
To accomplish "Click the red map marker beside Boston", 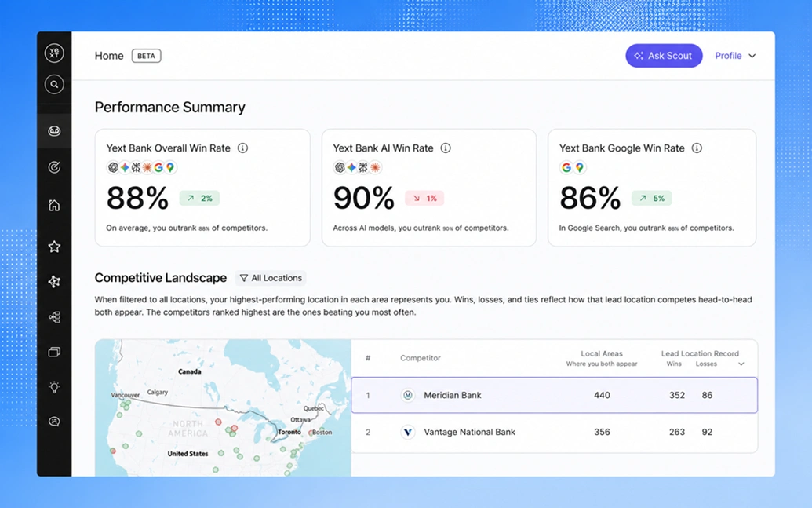I will click(311, 433).
